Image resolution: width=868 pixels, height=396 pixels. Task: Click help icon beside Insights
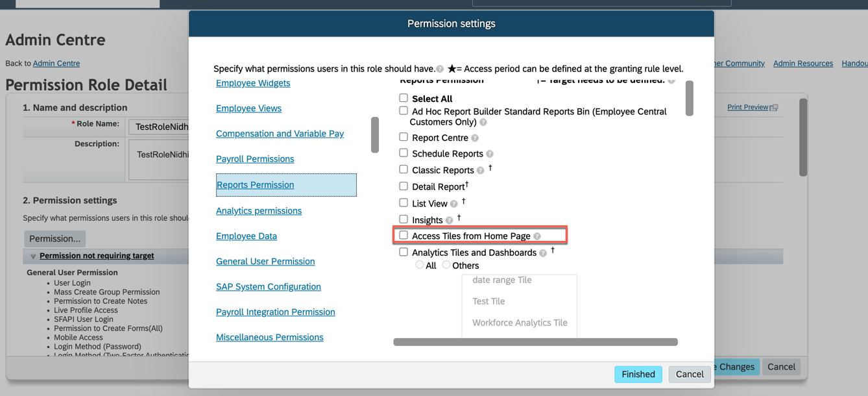coord(449,221)
